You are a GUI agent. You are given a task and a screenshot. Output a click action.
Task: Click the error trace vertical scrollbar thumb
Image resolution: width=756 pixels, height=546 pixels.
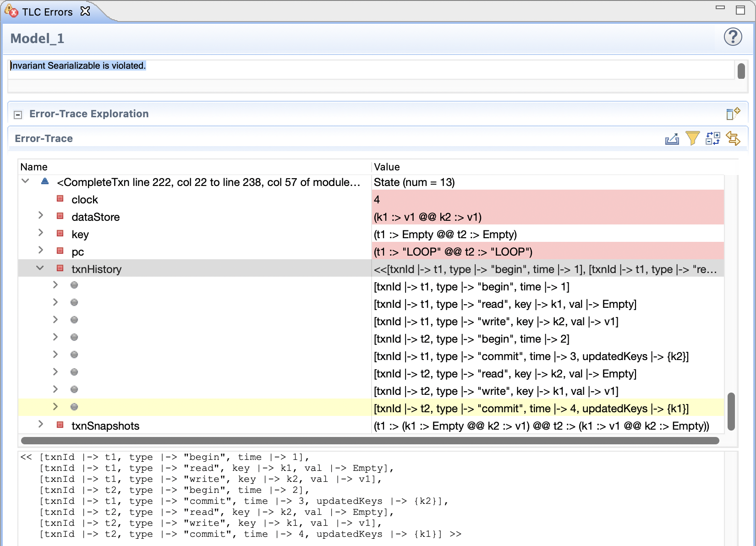tap(731, 411)
